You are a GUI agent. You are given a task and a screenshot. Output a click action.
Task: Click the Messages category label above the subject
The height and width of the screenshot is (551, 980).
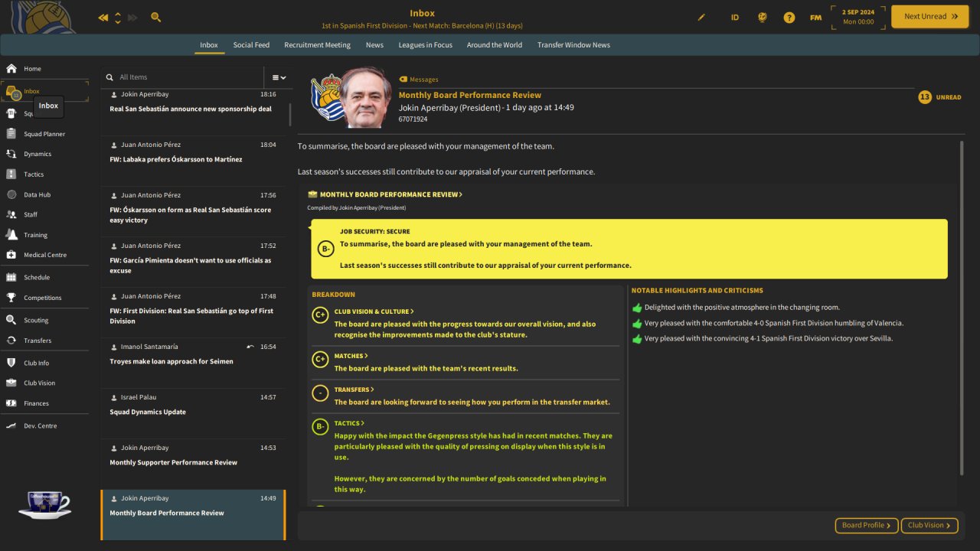coord(418,80)
